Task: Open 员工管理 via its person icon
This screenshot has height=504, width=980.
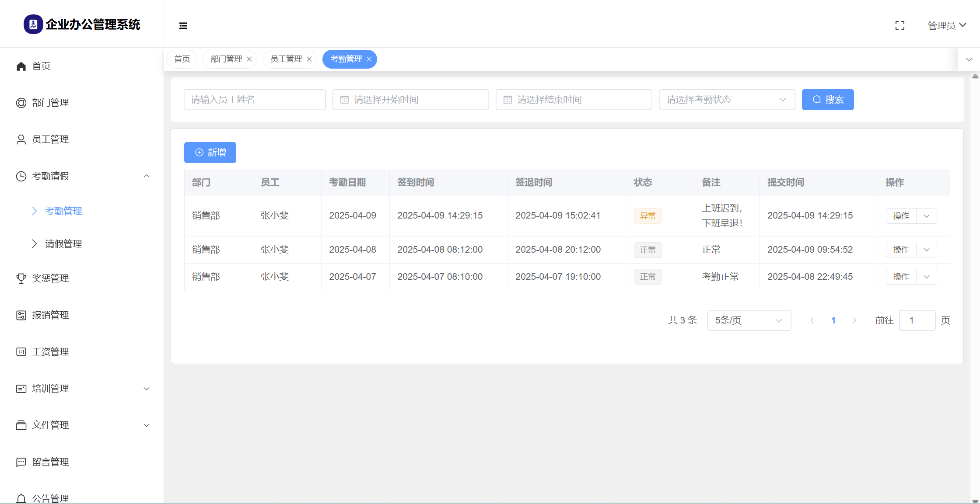Action: (x=21, y=139)
